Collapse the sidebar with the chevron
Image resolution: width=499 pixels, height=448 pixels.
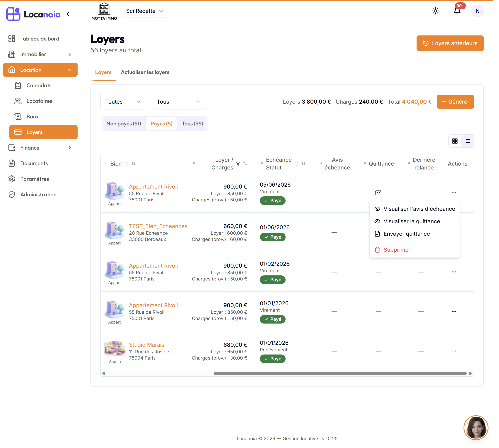tap(68, 14)
